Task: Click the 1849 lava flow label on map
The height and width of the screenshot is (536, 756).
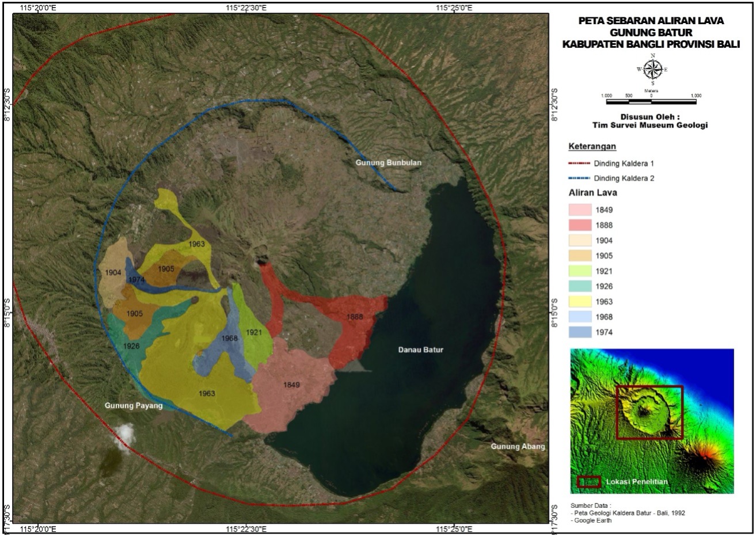Action: point(291,385)
